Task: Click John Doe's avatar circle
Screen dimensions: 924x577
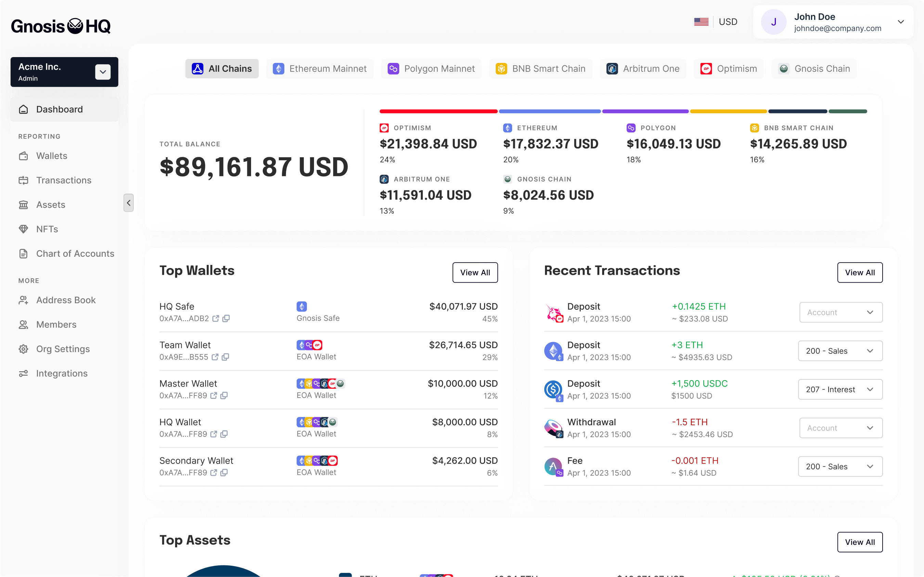Action: point(773,22)
